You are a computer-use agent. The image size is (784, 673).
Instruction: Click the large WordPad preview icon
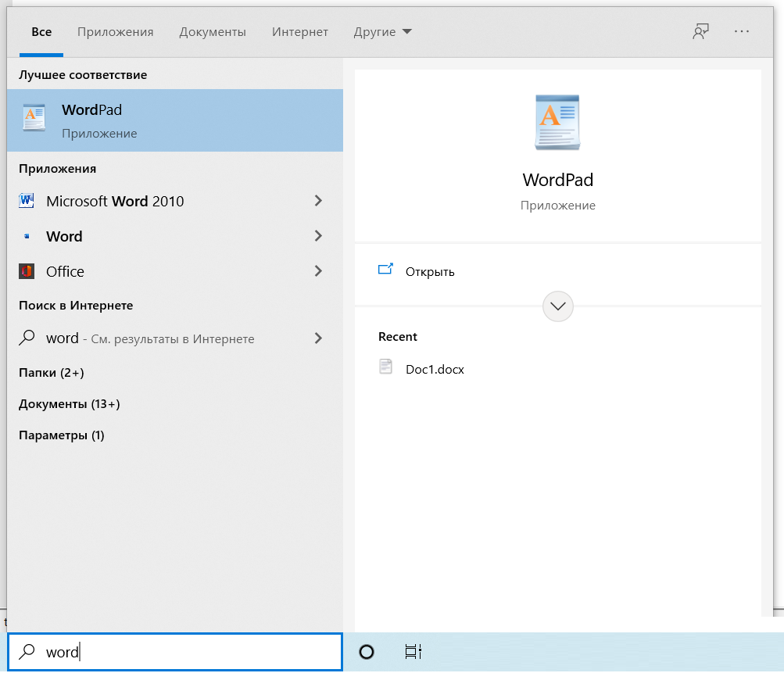[x=557, y=122]
